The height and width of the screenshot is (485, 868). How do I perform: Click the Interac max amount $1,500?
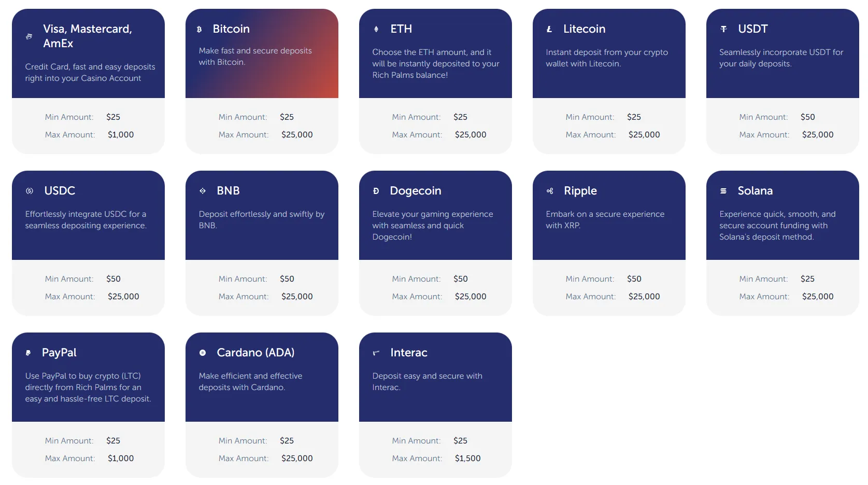tap(467, 459)
